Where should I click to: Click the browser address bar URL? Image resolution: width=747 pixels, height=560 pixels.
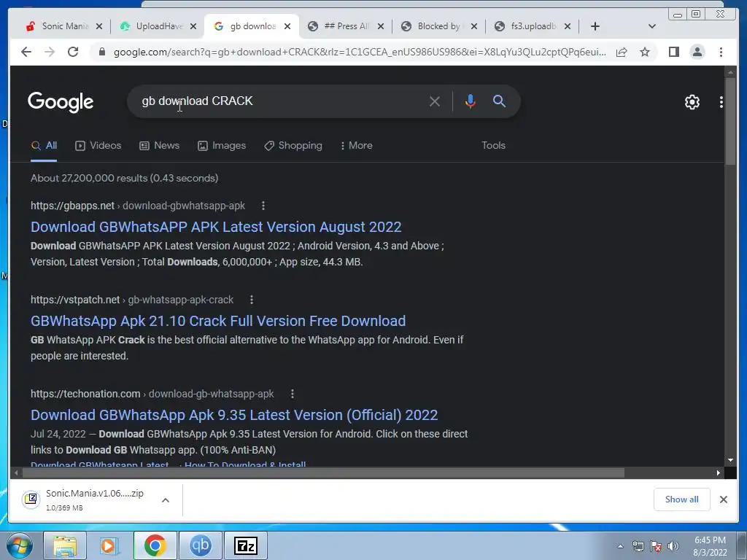pyautogui.click(x=360, y=52)
